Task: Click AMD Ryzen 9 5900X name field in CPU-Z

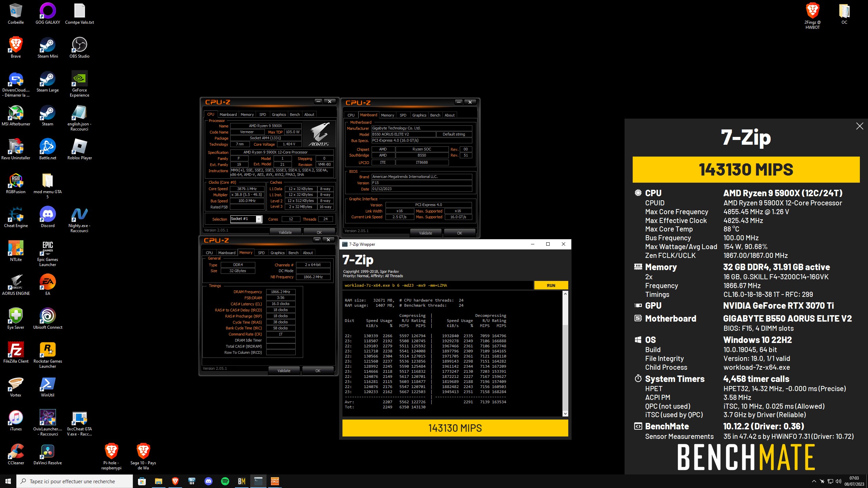Action: click(x=265, y=126)
